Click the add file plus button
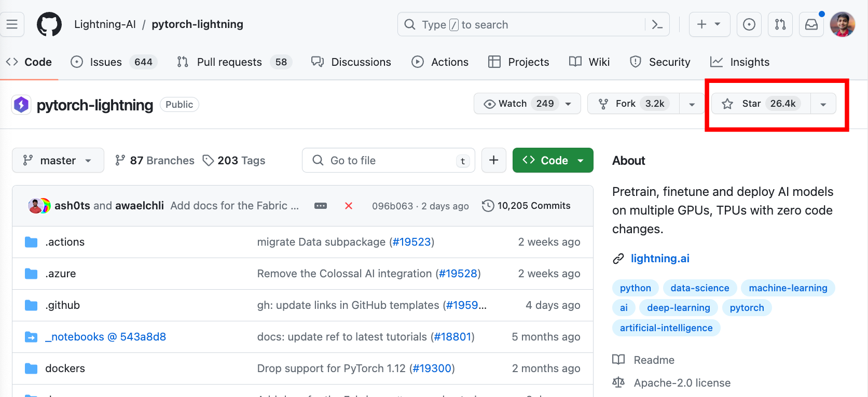The height and width of the screenshot is (397, 868). point(494,160)
